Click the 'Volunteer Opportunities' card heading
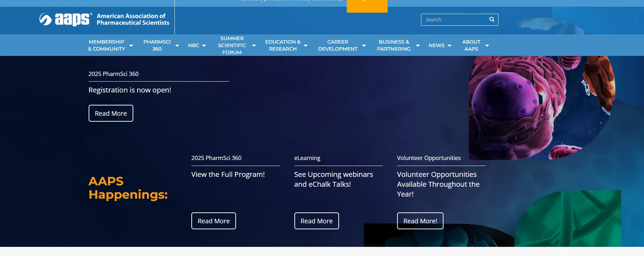Image resolution: width=644 pixels, height=256 pixels. click(429, 158)
